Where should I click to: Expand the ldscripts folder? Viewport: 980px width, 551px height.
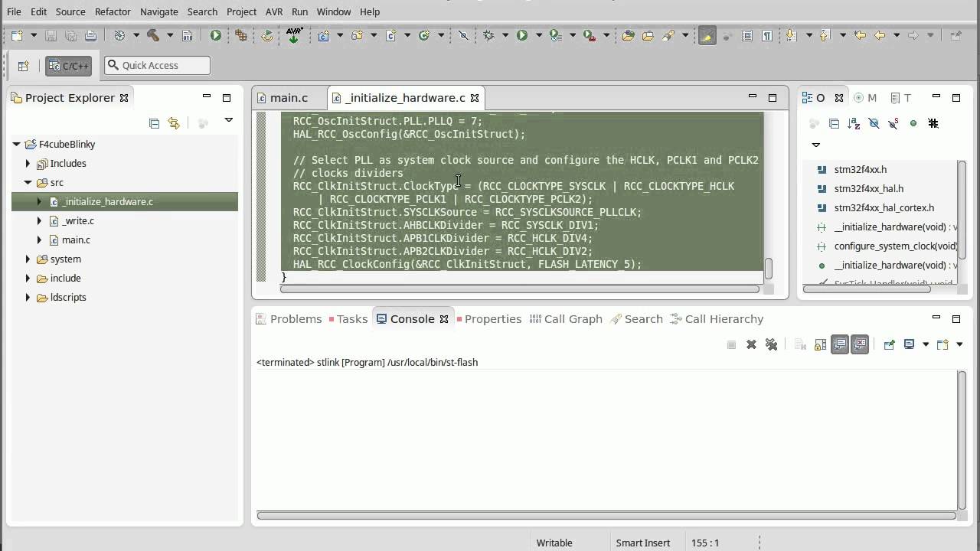point(28,297)
